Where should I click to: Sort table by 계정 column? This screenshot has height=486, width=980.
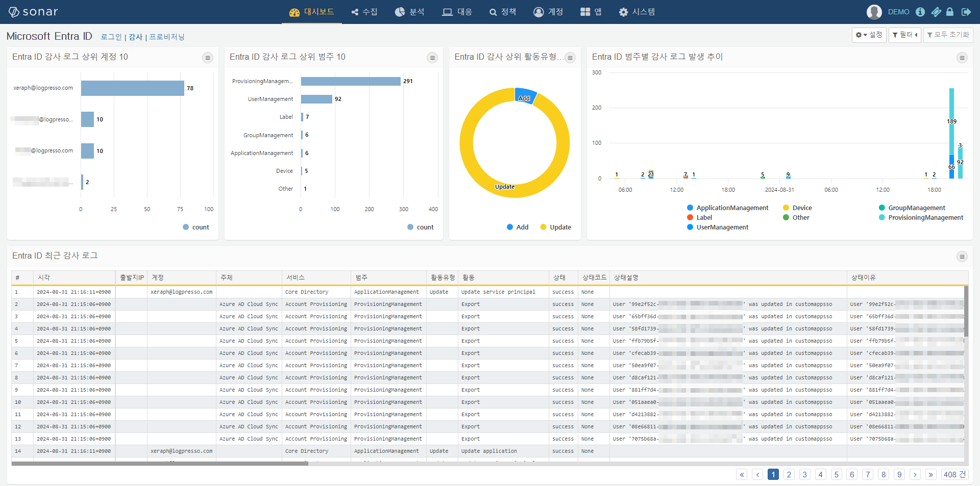(181, 277)
